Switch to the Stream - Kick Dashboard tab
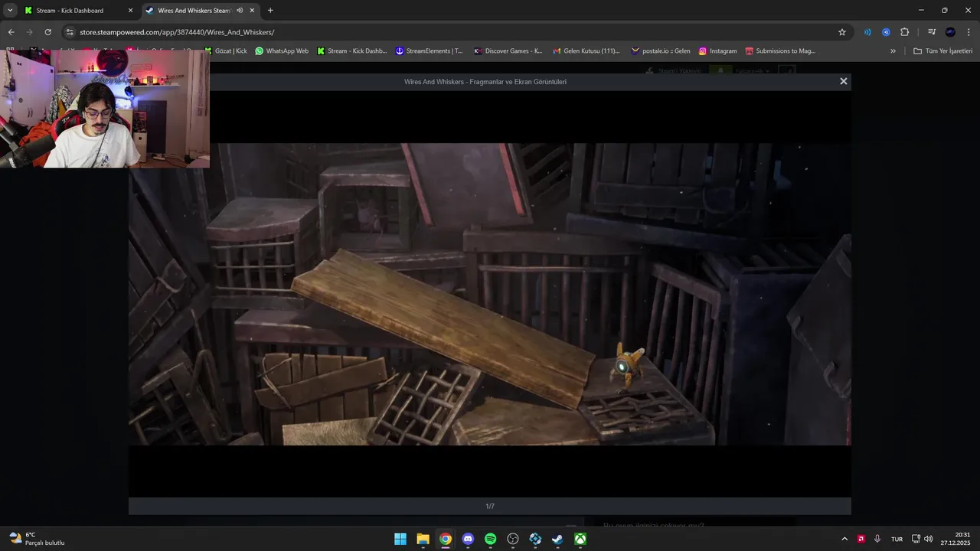Viewport: 980px width, 551px height. pyautogui.click(x=69, y=11)
